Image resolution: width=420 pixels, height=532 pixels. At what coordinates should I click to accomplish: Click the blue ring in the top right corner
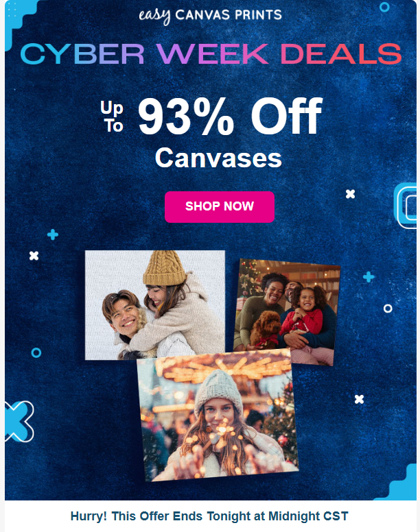(384, 7)
